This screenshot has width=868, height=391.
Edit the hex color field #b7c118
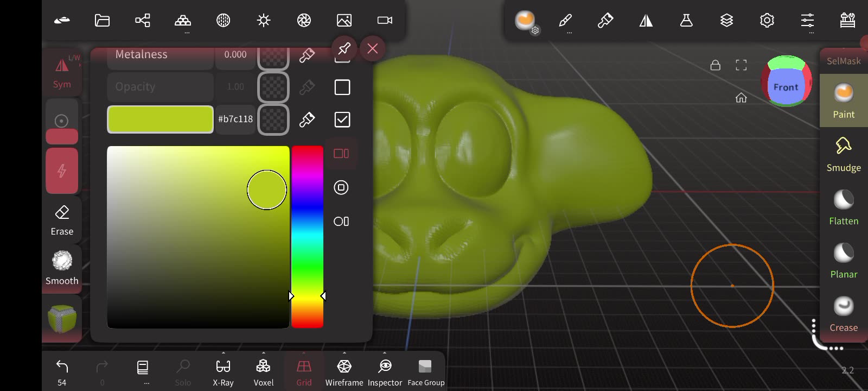click(235, 119)
